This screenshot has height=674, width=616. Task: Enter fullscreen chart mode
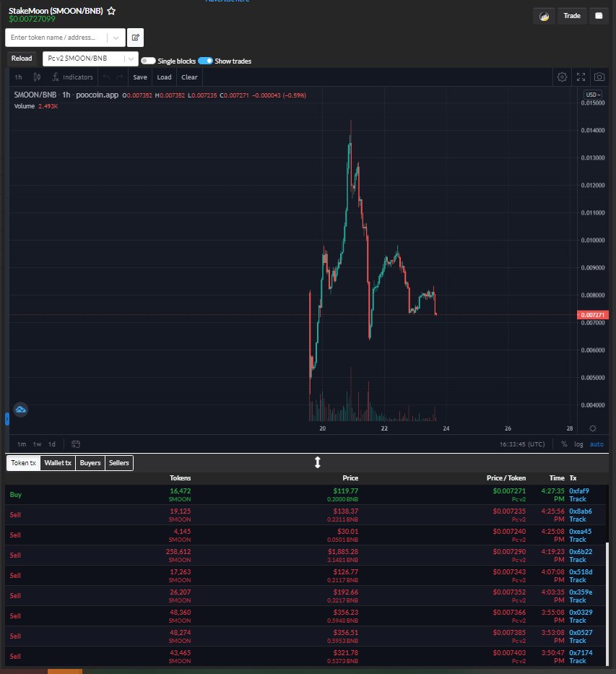click(x=581, y=77)
